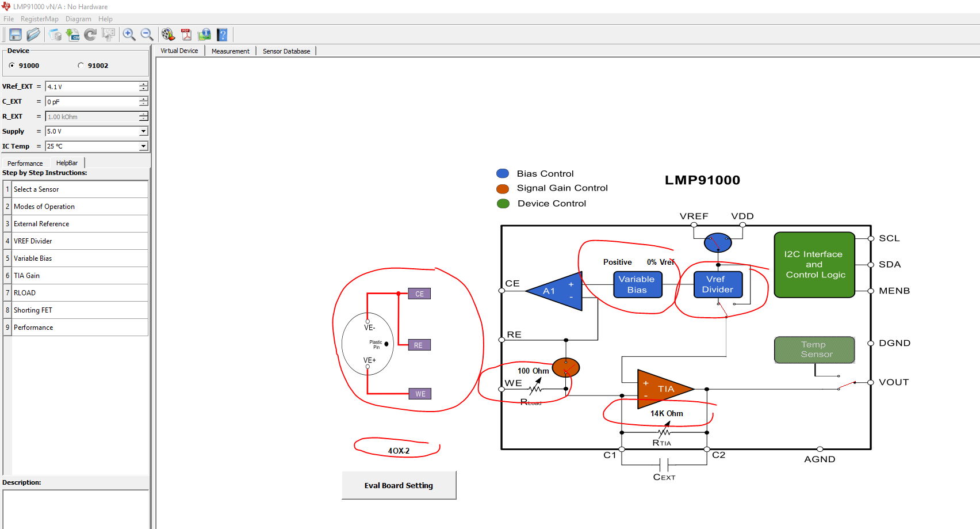
Task: Open the RegisterMap menu
Action: [40, 19]
